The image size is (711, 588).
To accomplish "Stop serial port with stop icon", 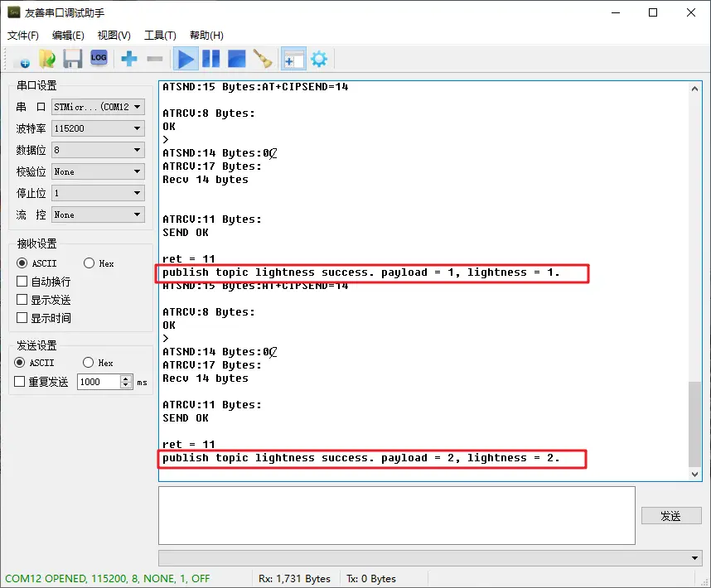I will [237, 59].
